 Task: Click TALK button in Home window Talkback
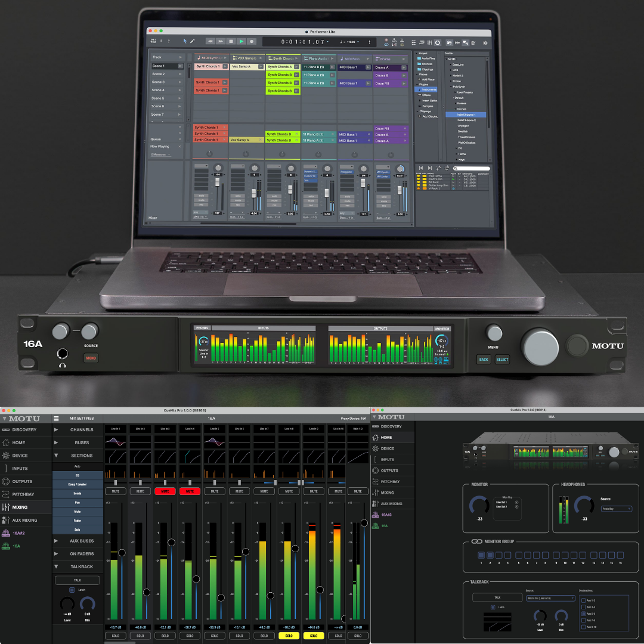click(x=497, y=597)
